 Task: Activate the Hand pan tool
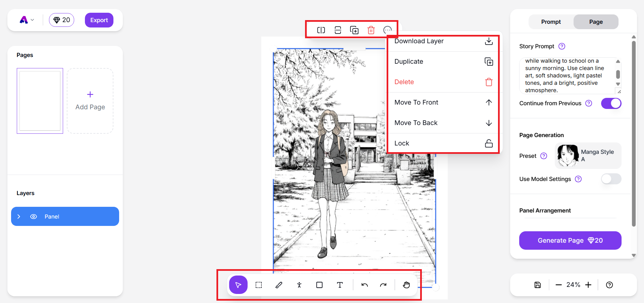tap(406, 285)
